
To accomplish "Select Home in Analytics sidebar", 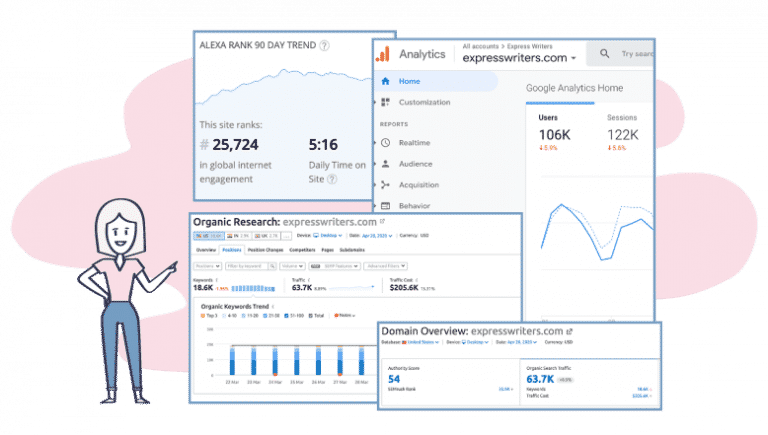I will pos(436,81).
